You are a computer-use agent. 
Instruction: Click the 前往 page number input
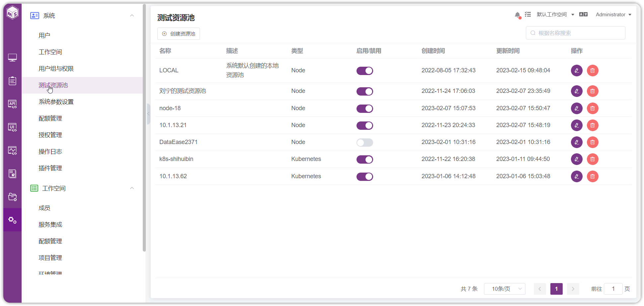coord(613,289)
